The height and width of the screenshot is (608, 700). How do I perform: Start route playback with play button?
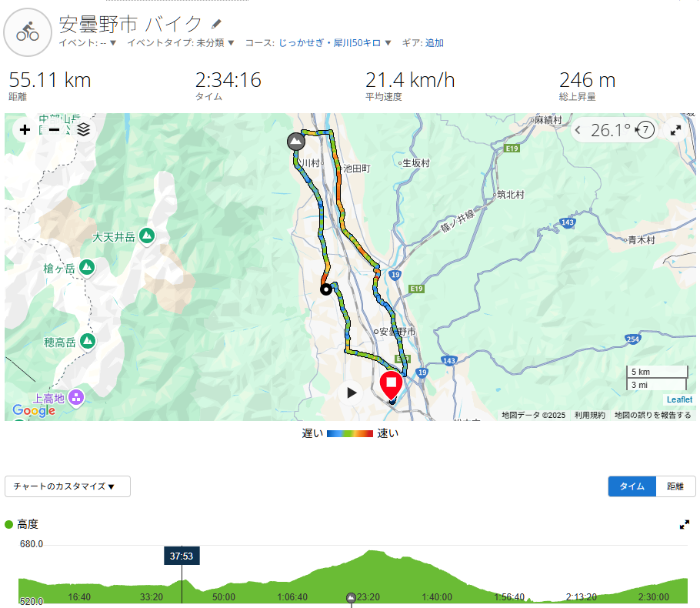coord(352,393)
